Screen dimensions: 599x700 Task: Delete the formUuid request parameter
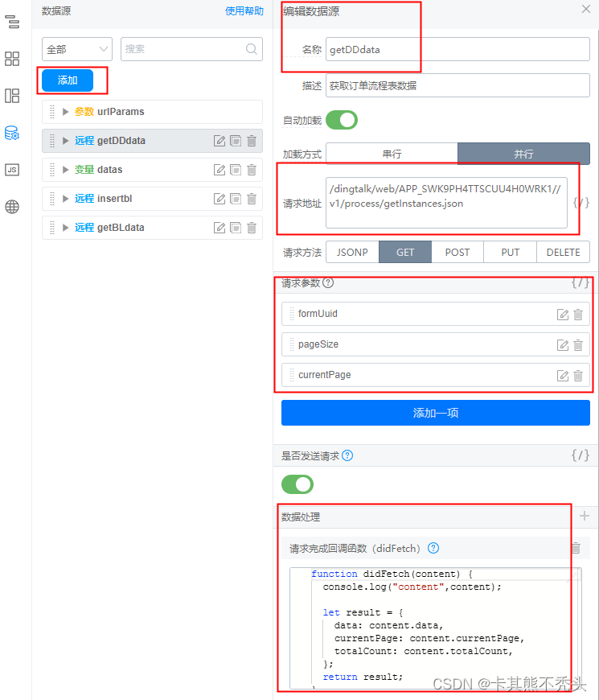[x=578, y=315]
